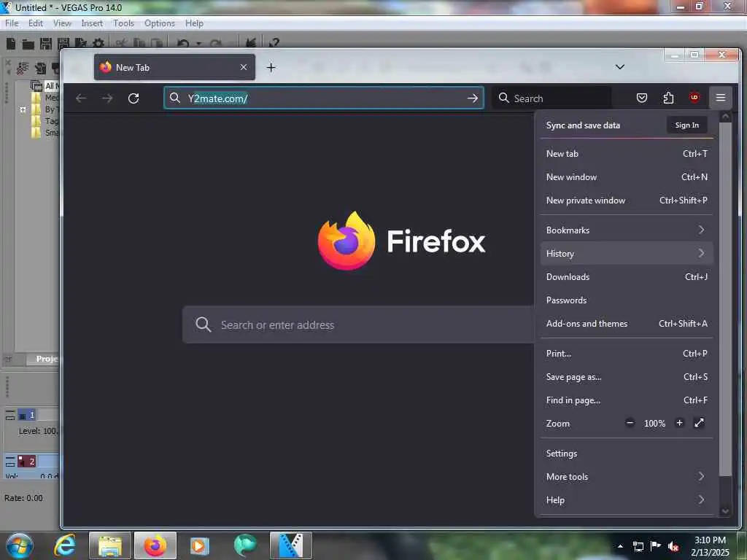Open Add-ons and themes entry
This screenshot has height=560, width=747.
[627, 323]
